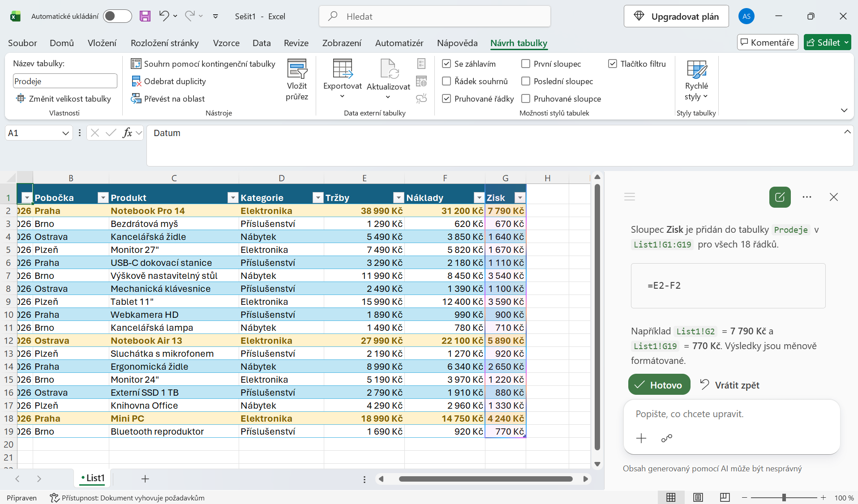Enable Pruhované sloupce checkbox
The width and height of the screenshot is (858, 504).
526,99
